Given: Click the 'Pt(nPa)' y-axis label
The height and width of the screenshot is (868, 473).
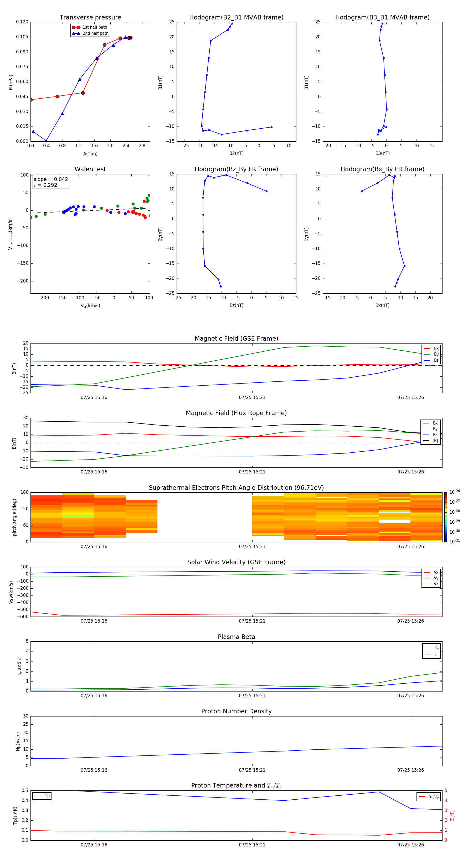Looking at the screenshot, I should (11, 82).
